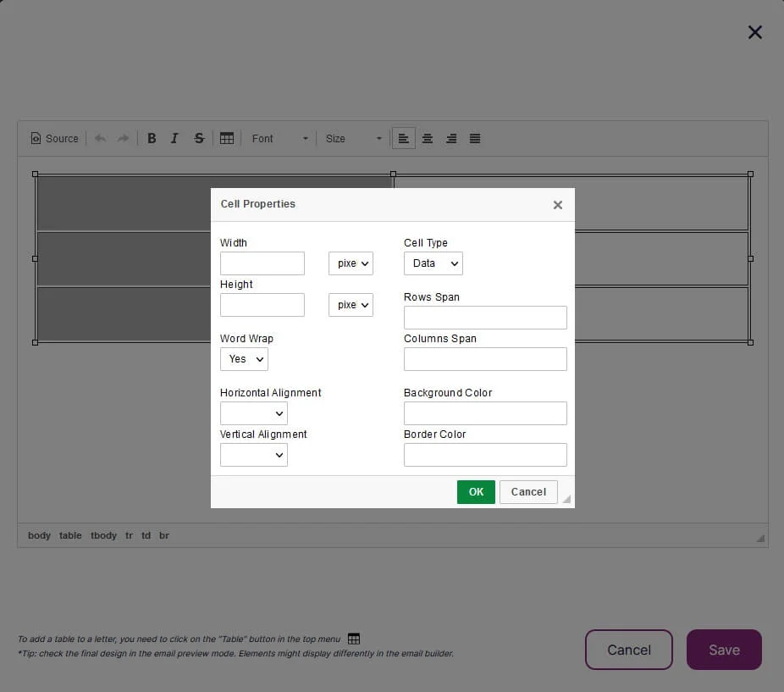Open the Word Wrap dropdown
Viewport: 784px width, 692px height.
[x=244, y=359]
